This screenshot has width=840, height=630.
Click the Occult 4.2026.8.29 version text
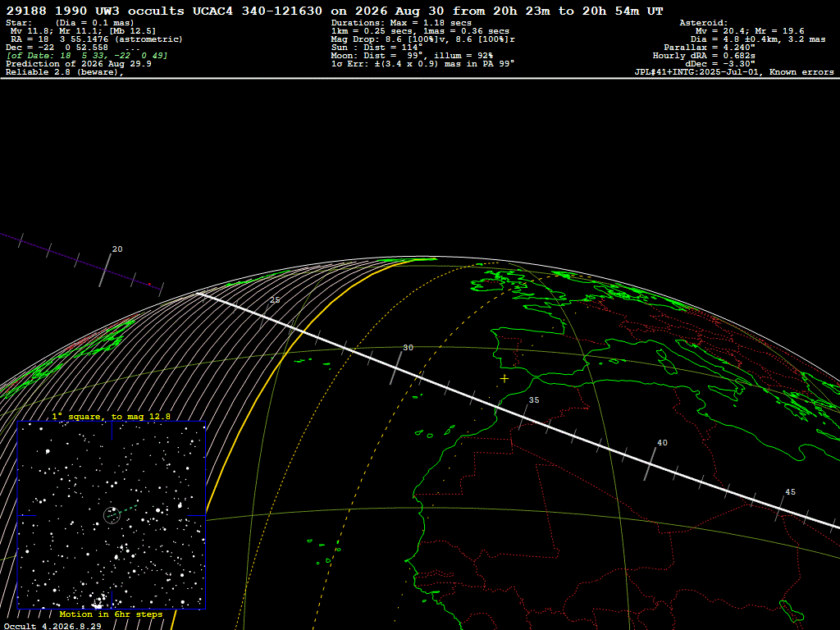(52, 626)
